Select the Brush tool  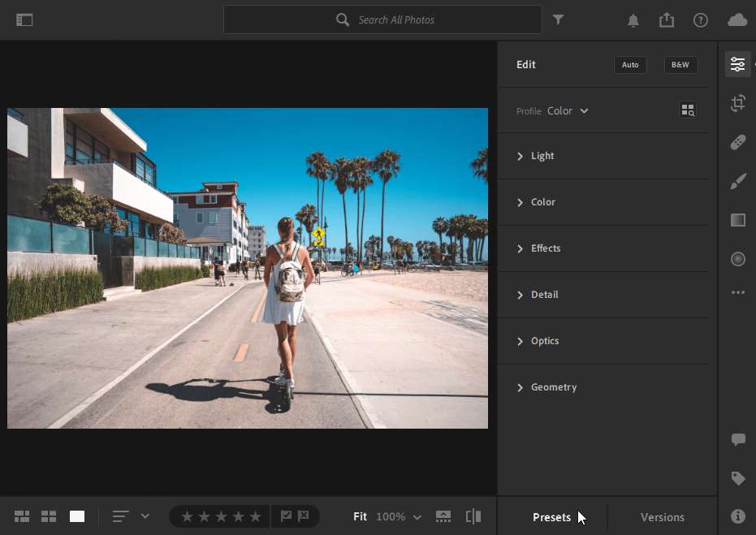pyautogui.click(x=737, y=181)
